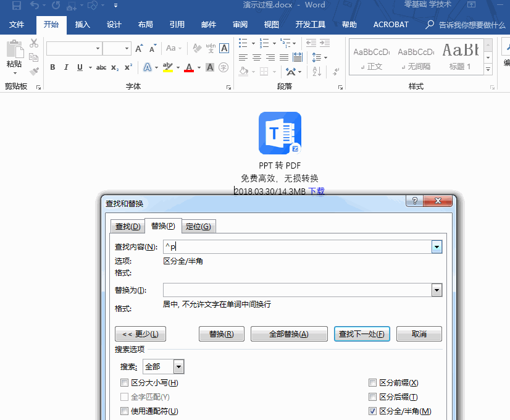Insert enclosed character icon

[224, 67]
